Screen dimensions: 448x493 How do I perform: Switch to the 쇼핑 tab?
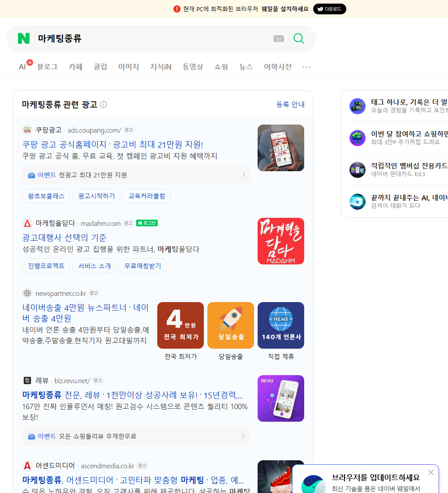coord(221,67)
